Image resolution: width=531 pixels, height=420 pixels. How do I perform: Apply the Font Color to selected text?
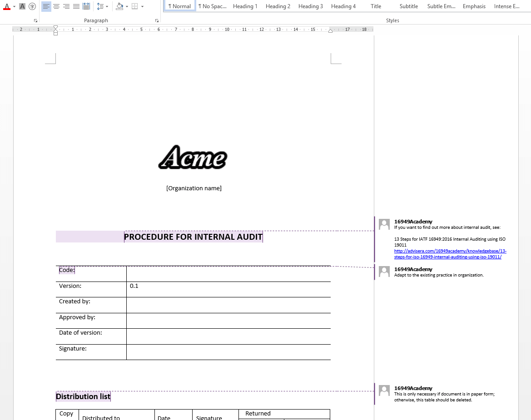pos(7,6)
